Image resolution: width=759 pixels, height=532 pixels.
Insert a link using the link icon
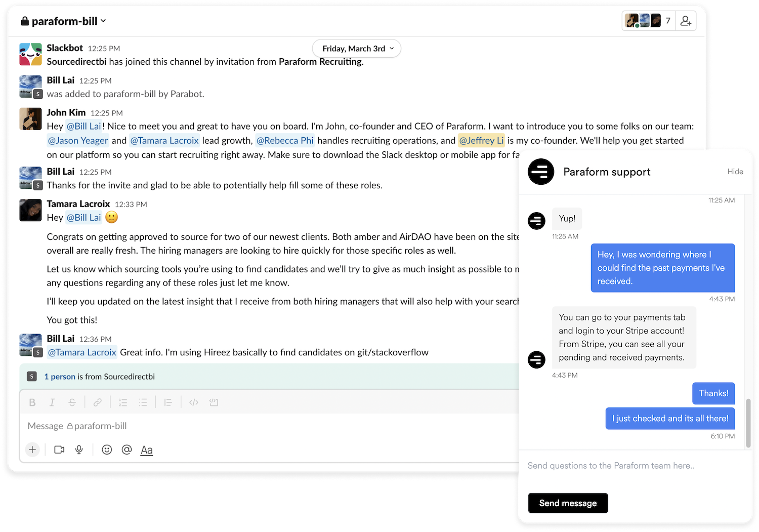(98, 402)
